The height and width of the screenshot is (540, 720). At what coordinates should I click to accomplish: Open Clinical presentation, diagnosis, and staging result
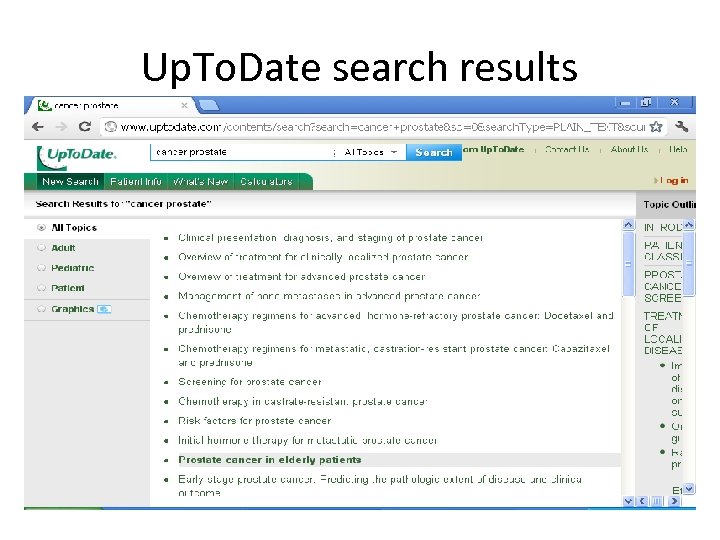(330, 238)
